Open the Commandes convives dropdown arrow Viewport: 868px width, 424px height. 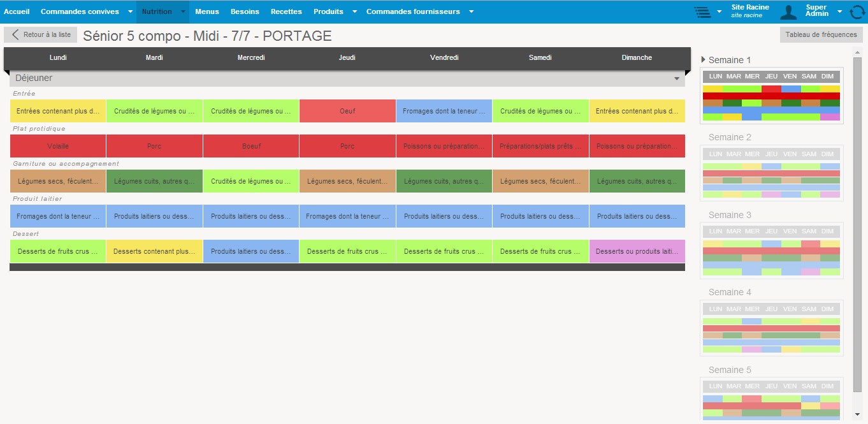tap(130, 11)
